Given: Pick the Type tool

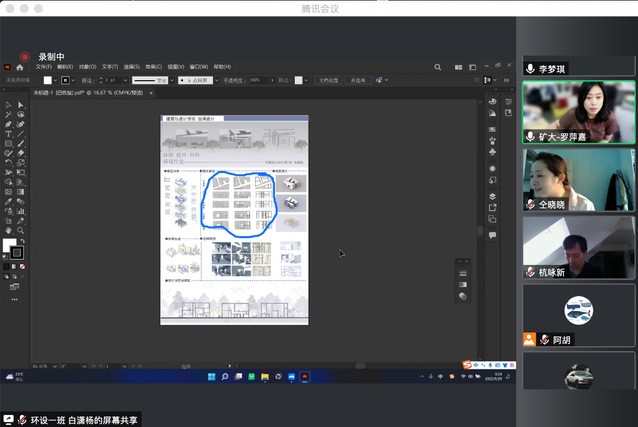Looking at the screenshot, I should [8, 134].
